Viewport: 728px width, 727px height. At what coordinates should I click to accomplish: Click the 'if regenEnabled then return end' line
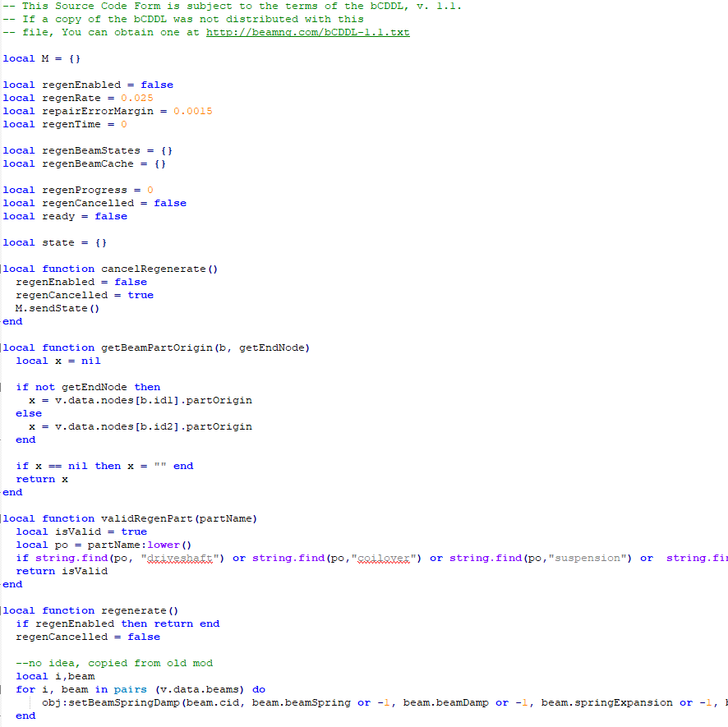[x=117, y=624]
